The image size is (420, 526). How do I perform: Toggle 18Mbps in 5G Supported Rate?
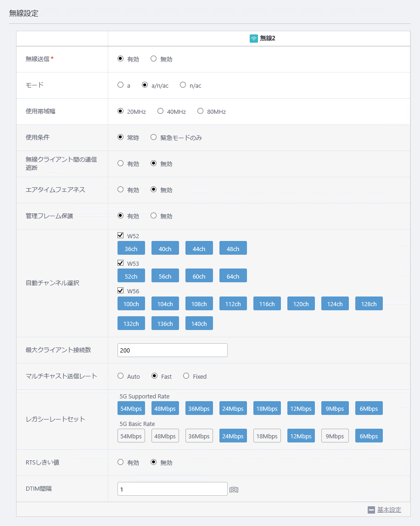(267, 408)
